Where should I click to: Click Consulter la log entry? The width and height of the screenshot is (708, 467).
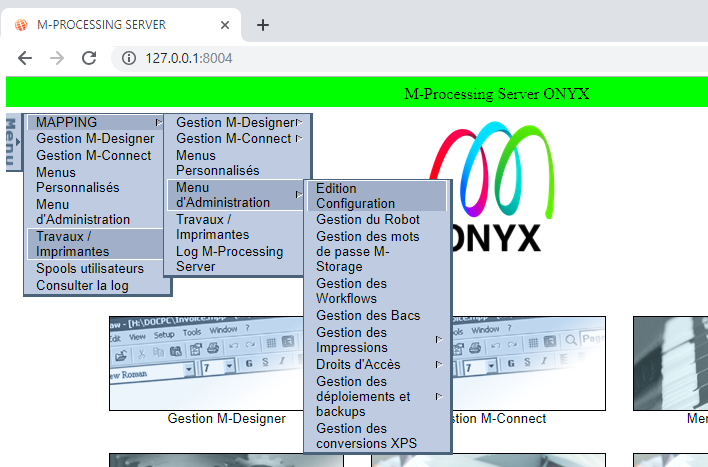click(x=82, y=285)
